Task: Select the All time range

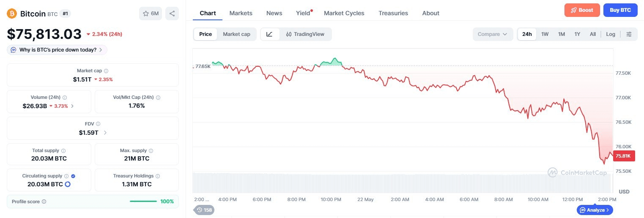Action: coord(593,34)
